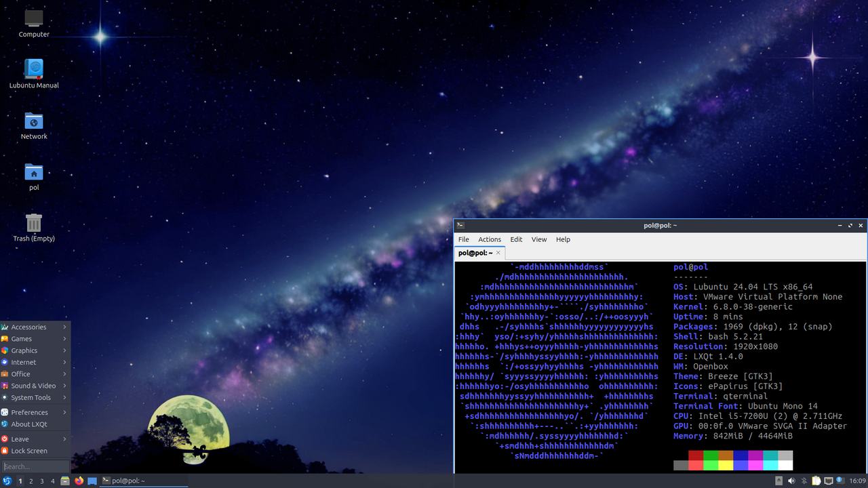Open the terminal Edit menu
Image resolution: width=868 pixels, height=488 pixels.
[x=516, y=239]
